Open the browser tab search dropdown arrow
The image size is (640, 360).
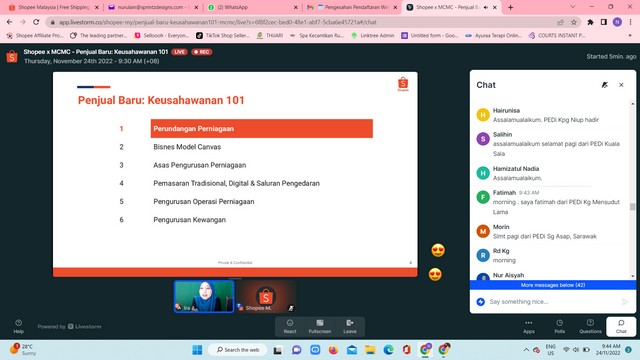[x=573, y=7]
